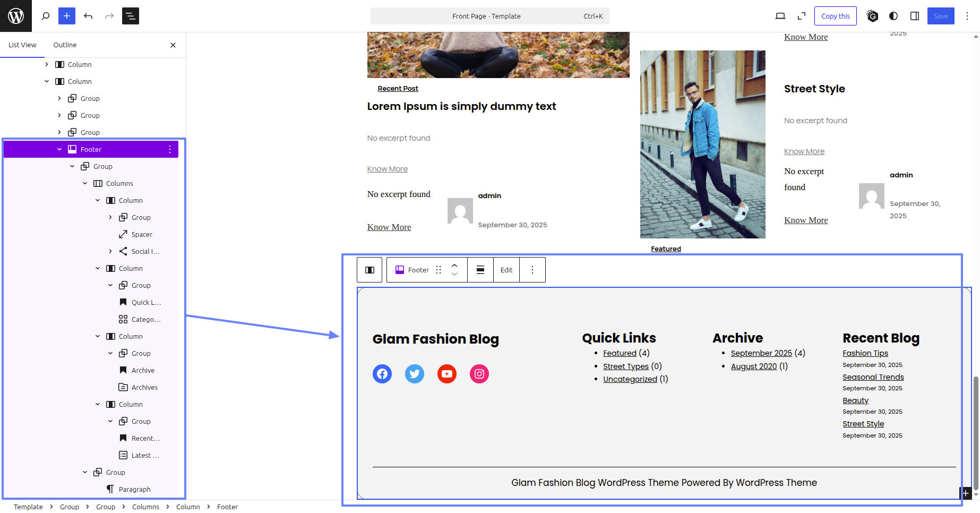Click the drag handle on Footer toolbar
Viewport: 980px width, 513px height.
(x=439, y=270)
